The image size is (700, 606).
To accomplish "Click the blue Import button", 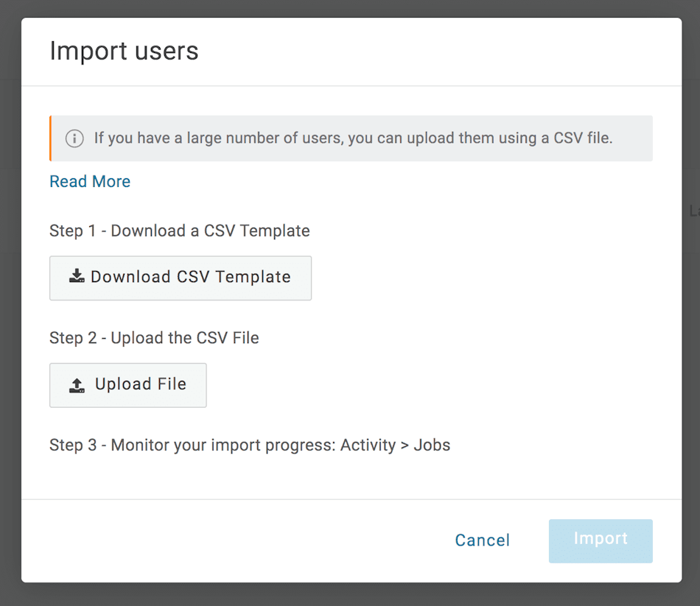I will click(601, 540).
